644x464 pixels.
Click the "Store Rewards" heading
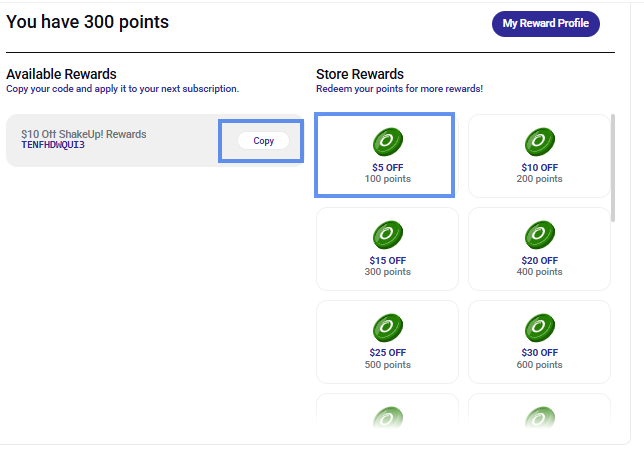tap(360, 74)
